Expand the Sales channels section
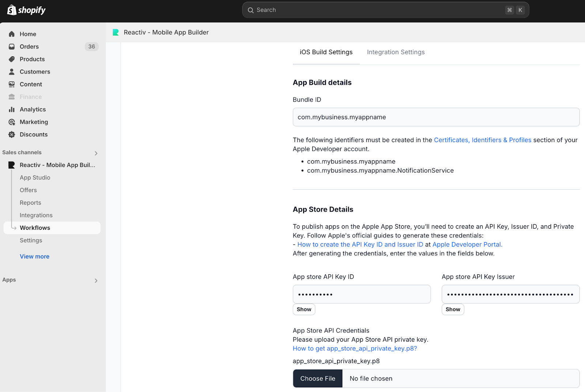Screen dimensions: 585x392 pos(96,153)
